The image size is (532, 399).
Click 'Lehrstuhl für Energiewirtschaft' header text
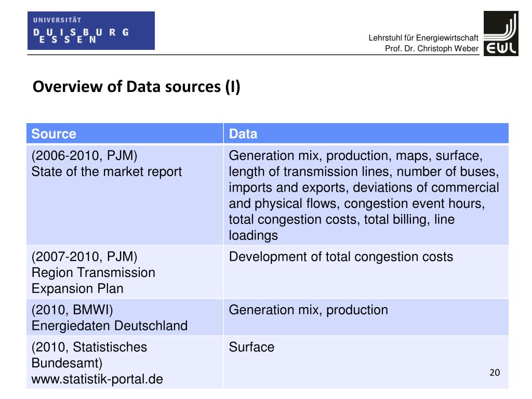tap(423, 37)
